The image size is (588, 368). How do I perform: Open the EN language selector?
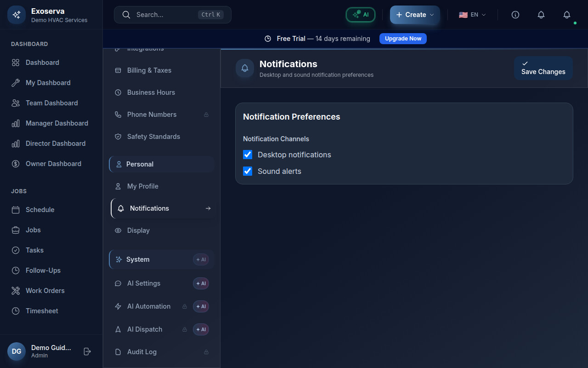[x=472, y=15]
